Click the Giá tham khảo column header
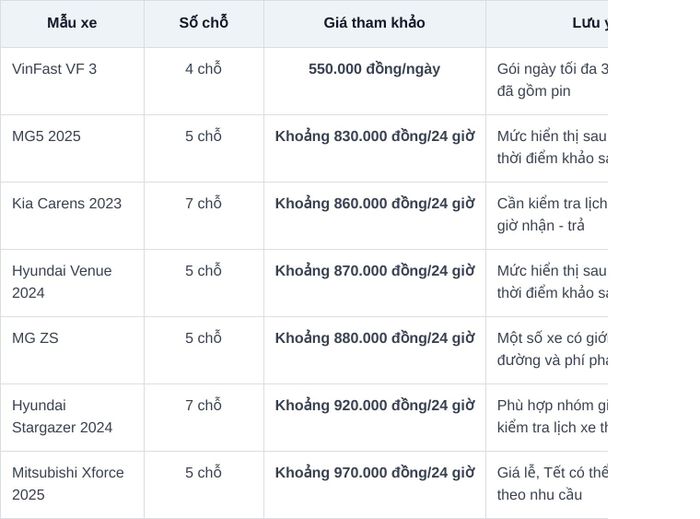700x519 pixels. tap(374, 23)
